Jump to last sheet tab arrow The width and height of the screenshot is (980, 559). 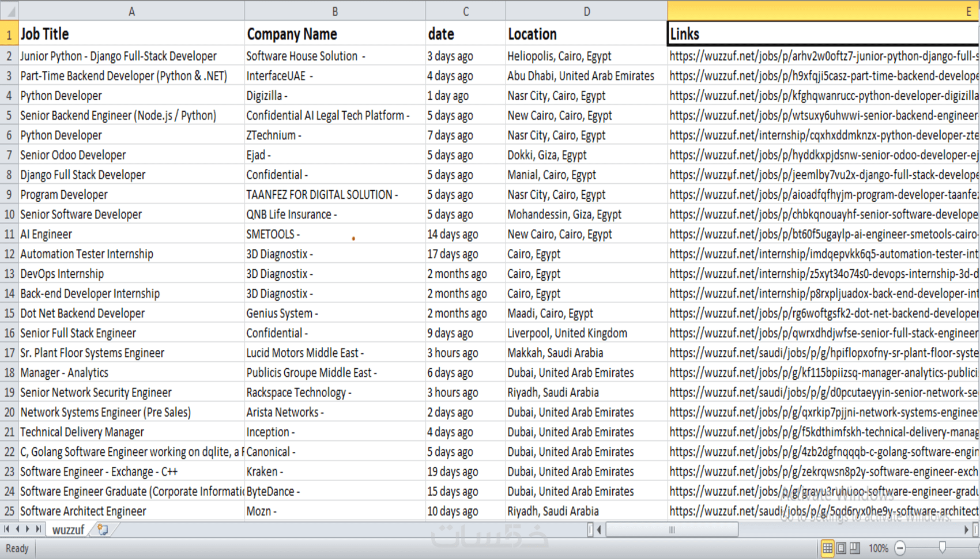(38, 529)
